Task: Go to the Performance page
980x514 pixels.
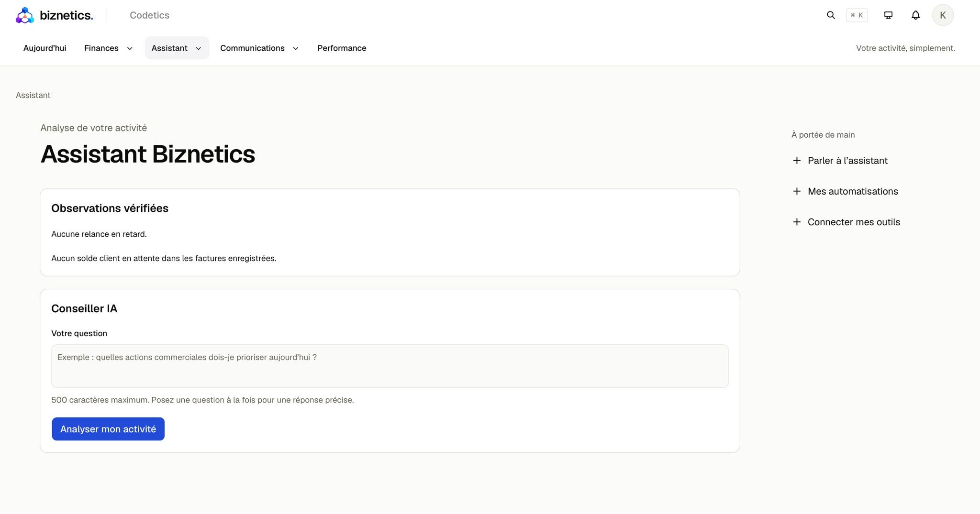Action: coord(342,48)
